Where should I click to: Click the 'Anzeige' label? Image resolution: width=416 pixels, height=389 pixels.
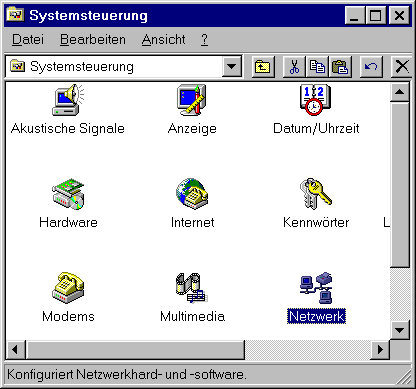192,129
